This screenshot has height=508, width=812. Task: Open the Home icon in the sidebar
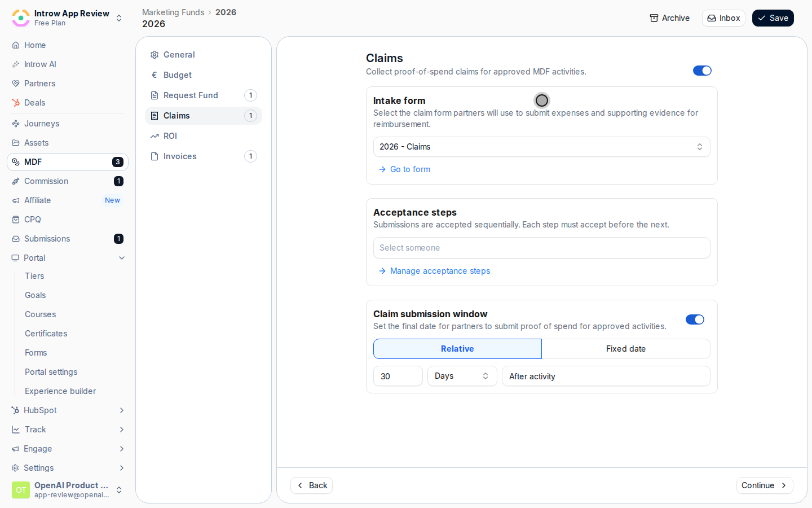coord(16,45)
